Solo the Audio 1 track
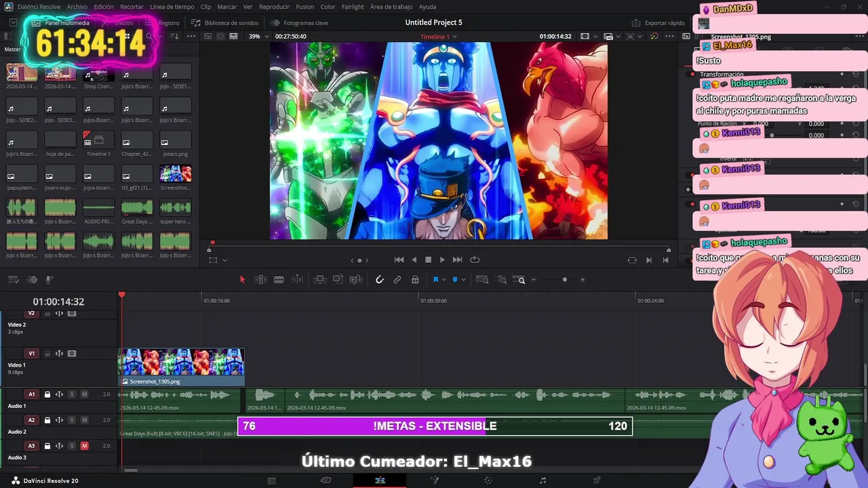The width and height of the screenshot is (868, 488). 71,394
